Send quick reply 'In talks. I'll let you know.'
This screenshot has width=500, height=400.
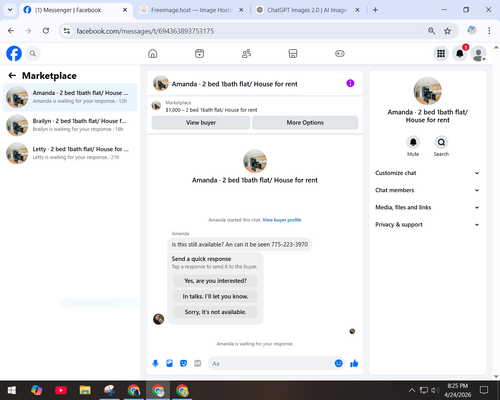[x=215, y=296]
